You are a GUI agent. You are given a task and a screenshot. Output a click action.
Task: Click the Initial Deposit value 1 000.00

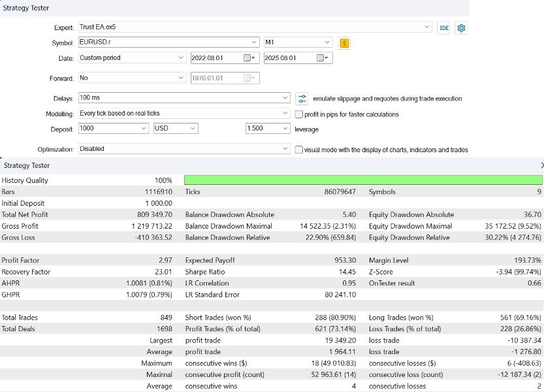point(159,203)
